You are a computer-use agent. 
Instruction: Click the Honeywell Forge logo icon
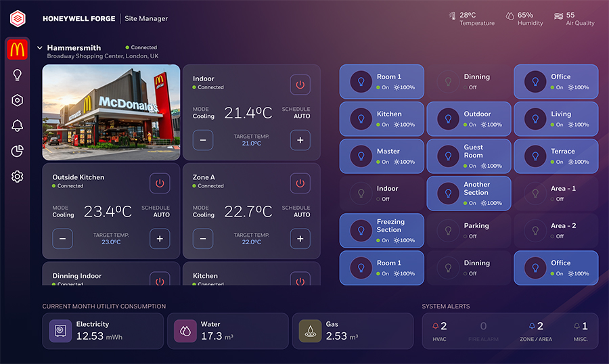[18, 18]
